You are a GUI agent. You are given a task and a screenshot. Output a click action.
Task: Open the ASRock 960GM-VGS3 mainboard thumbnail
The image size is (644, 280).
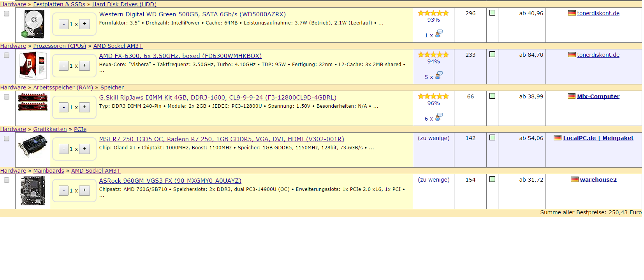pyautogui.click(x=33, y=191)
